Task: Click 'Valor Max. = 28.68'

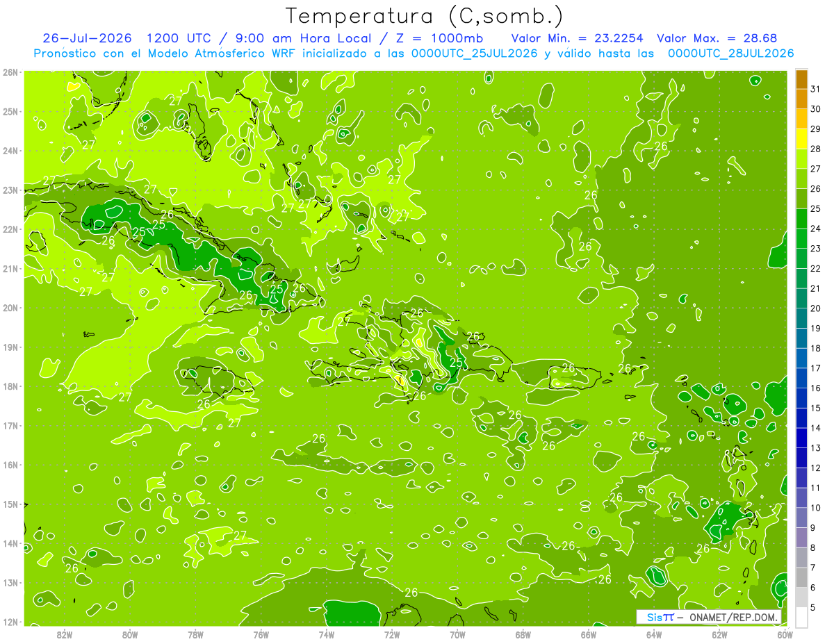Action: [717, 38]
